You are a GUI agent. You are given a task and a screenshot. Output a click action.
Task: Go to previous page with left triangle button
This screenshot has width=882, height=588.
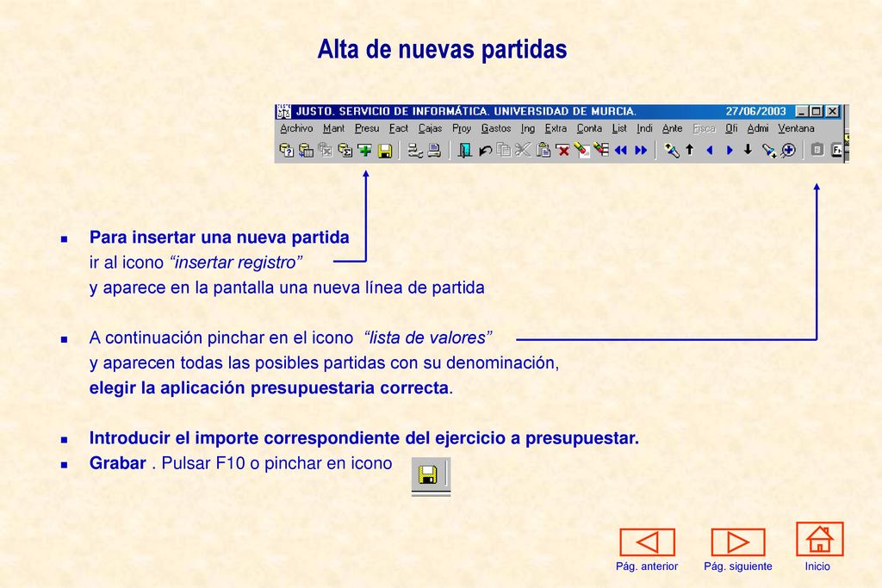pos(648,542)
